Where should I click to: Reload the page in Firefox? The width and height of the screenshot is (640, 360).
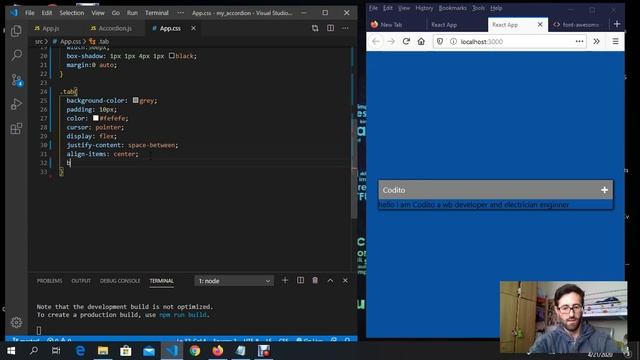pyautogui.click(x=406, y=41)
